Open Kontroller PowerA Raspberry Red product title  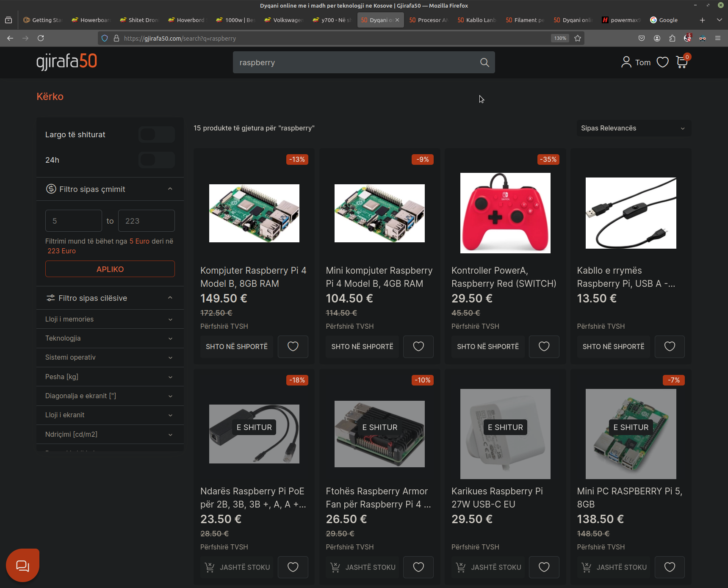coord(504,277)
